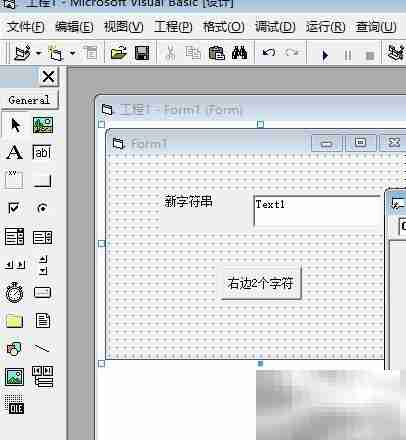Select the Pointer tool in toolbox
The image size is (406, 440).
[x=15, y=125]
